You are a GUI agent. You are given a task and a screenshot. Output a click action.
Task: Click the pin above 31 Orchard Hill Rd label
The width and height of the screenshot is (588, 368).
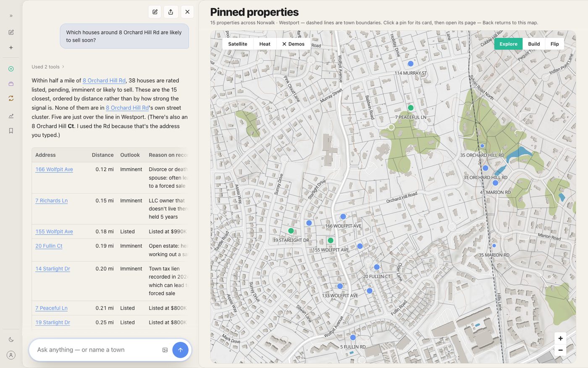(486, 168)
